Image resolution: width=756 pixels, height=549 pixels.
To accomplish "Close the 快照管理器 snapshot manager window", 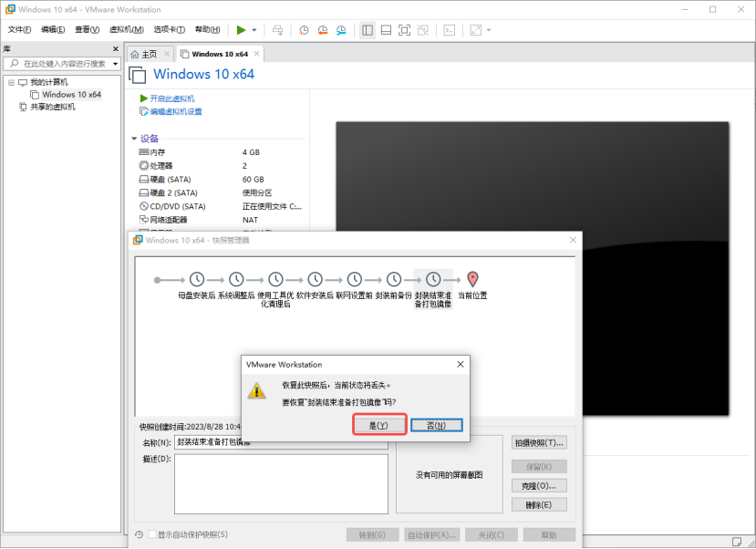I will (x=573, y=240).
